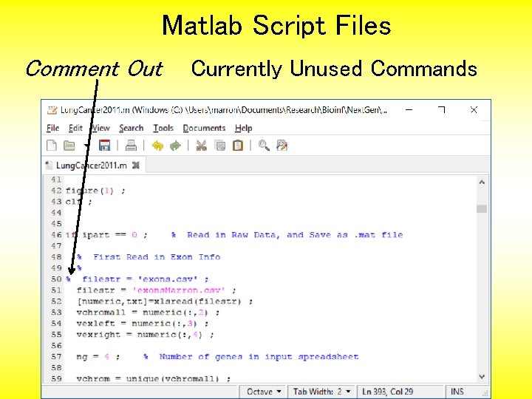The image size is (532, 399).
Task: Paste from clipboard icon
Action: 238,146
